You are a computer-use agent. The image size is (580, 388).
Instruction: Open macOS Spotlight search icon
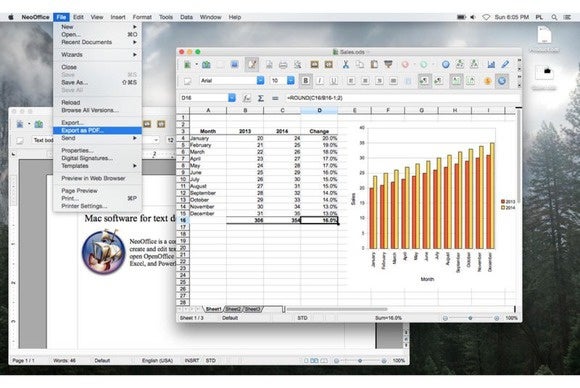[554, 17]
